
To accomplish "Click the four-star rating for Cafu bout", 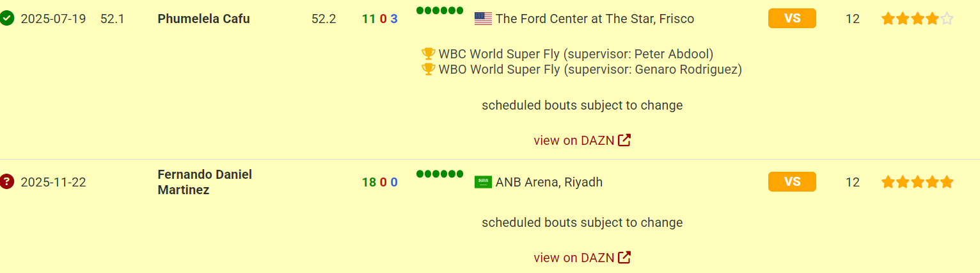I will (x=917, y=19).
